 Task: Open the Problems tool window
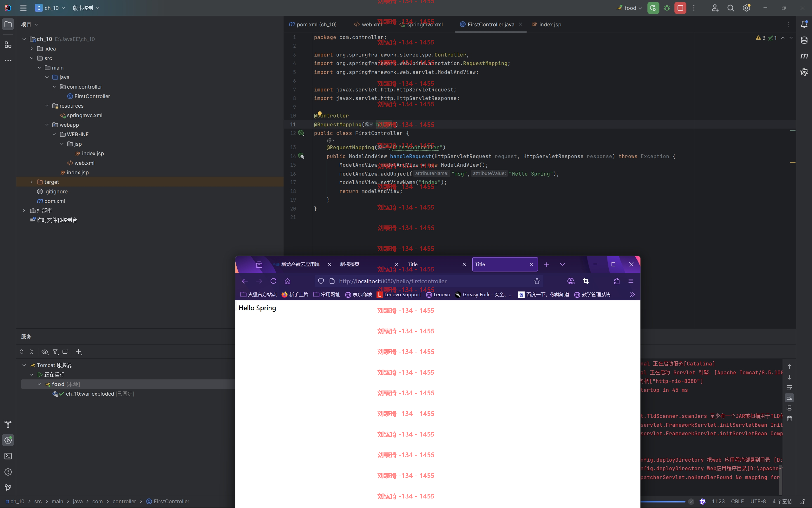coord(8,472)
